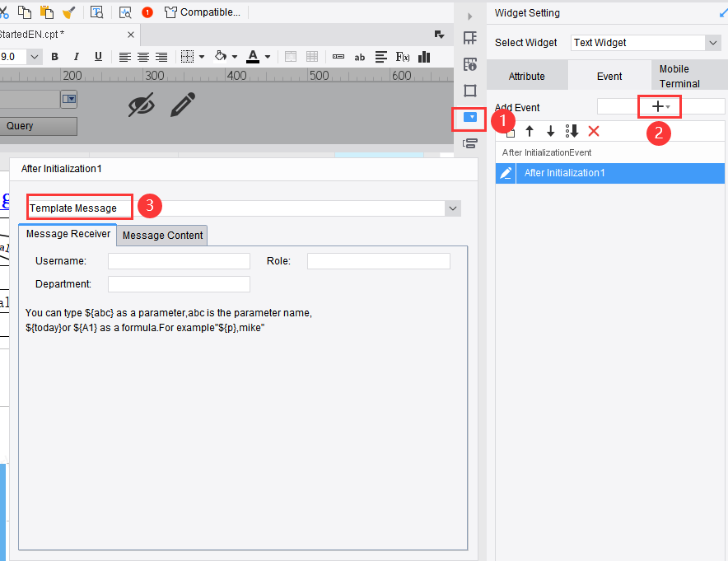The height and width of the screenshot is (561, 728).
Task: Open the cell attribute panel icon
Action: coord(470,64)
